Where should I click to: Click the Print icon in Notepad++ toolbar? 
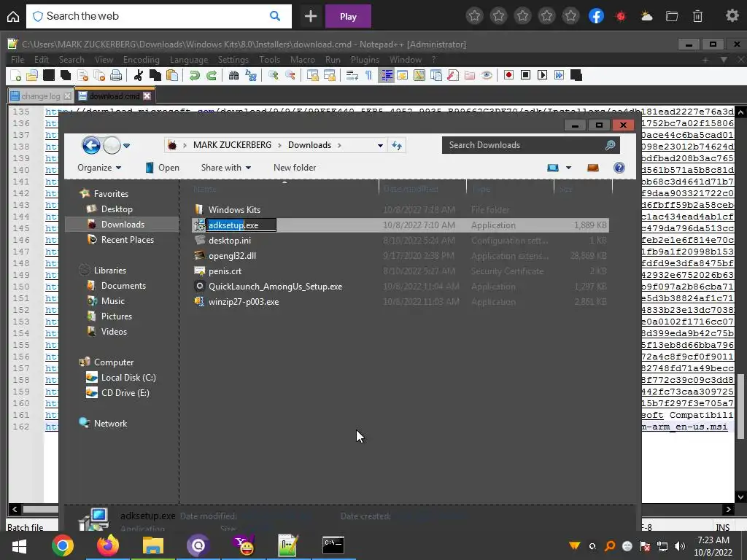116,75
